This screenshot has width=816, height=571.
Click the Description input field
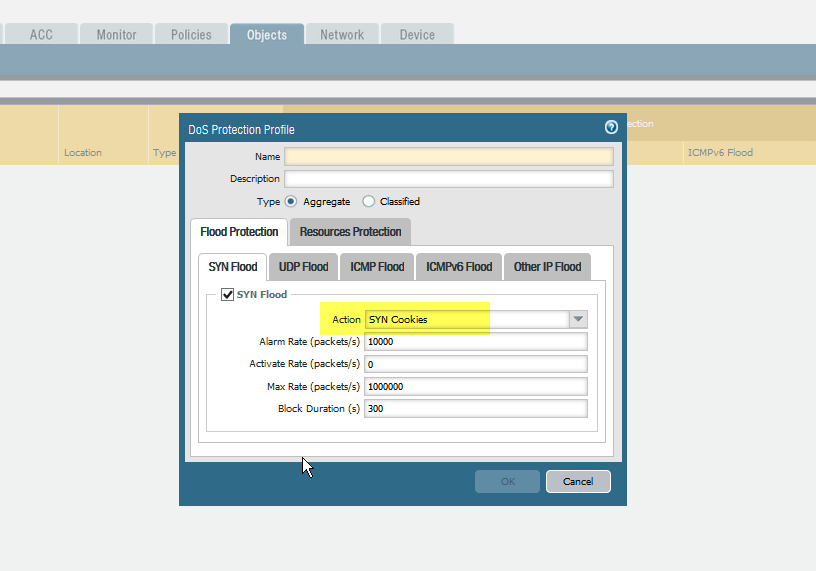448,179
